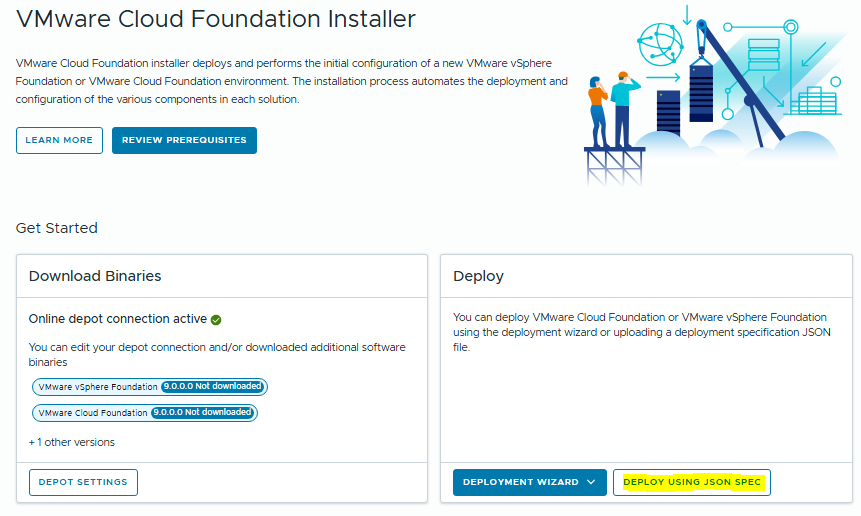This screenshot has width=861, height=516.
Task: Click the green depot connection checkmark icon
Action: [x=216, y=320]
